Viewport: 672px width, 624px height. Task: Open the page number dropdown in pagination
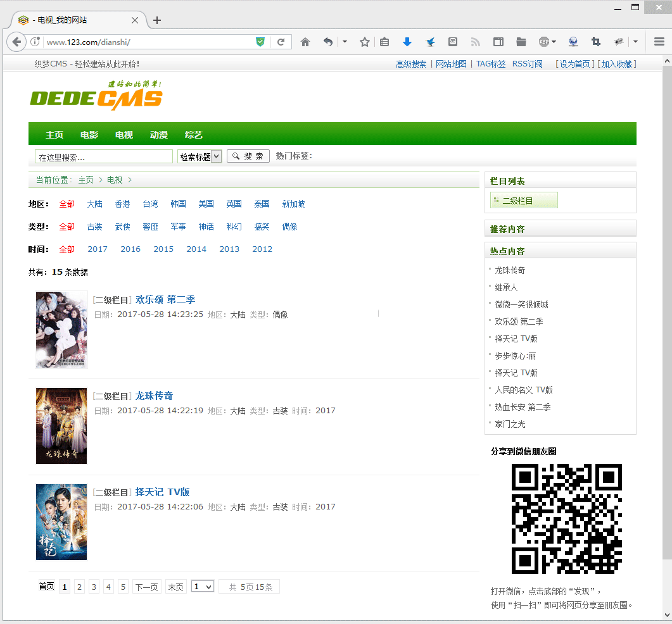pos(203,587)
